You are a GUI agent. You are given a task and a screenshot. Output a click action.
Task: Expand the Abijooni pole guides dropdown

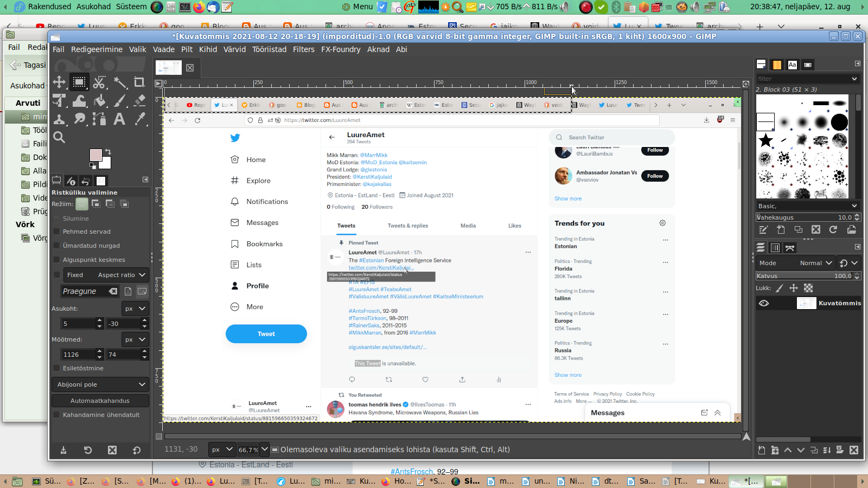click(100, 384)
